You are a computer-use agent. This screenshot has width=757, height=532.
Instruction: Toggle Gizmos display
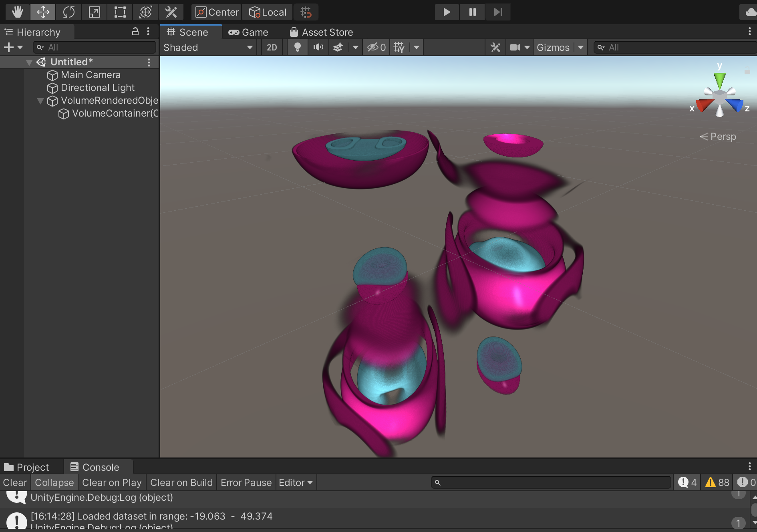coord(553,48)
